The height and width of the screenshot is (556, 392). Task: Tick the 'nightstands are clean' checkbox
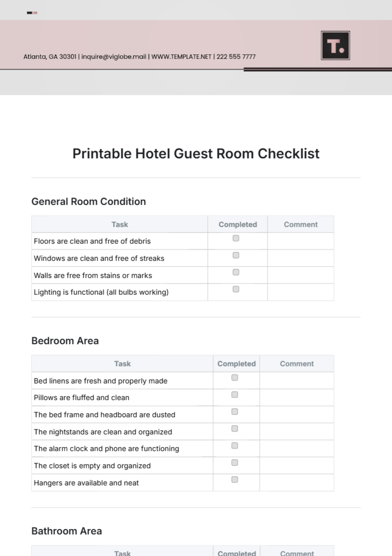235,429
